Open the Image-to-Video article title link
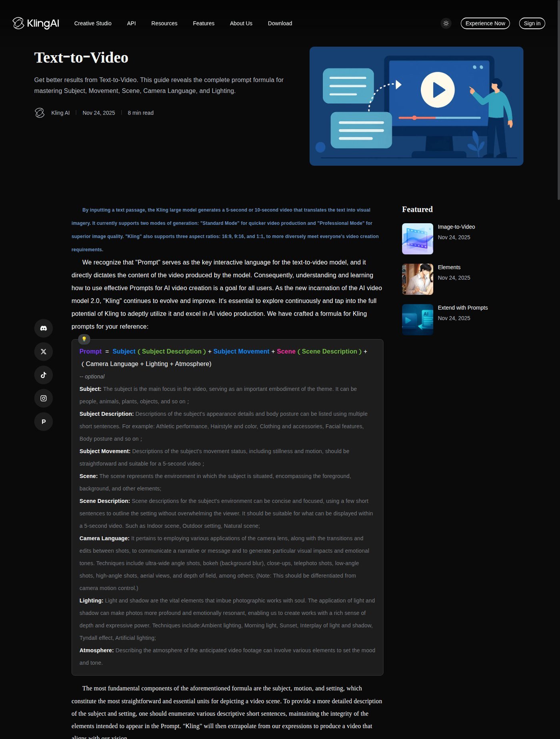The height and width of the screenshot is (739, 560). [456, 227]
